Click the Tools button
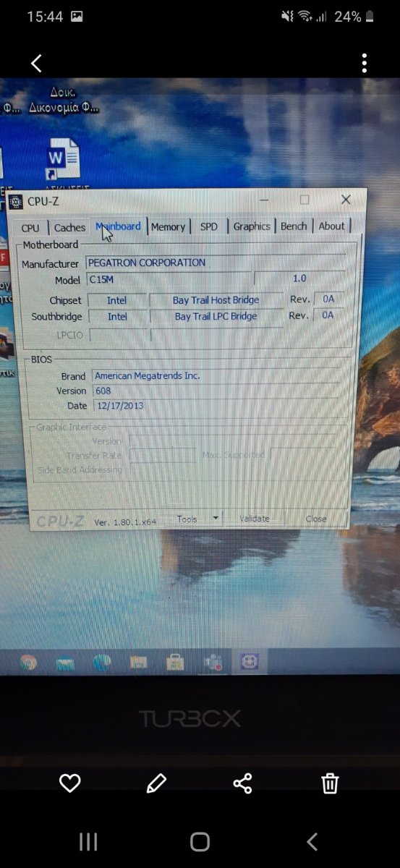The image size is (400, 868). click(x=187, y=519)
